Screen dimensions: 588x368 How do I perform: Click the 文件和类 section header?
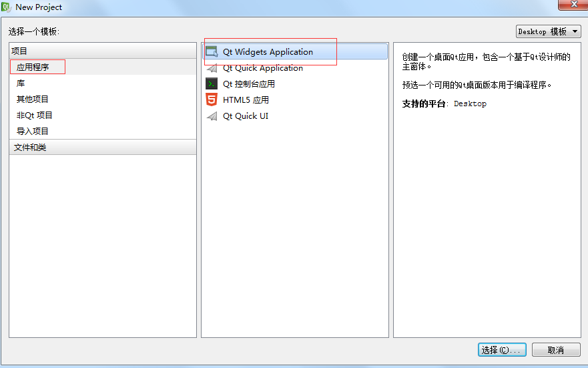(103, 147)
